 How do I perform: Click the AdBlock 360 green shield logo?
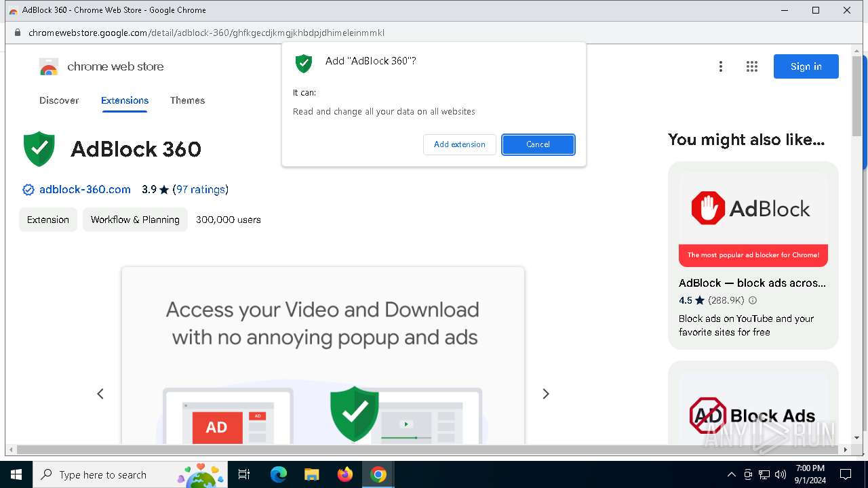[39, 148]
